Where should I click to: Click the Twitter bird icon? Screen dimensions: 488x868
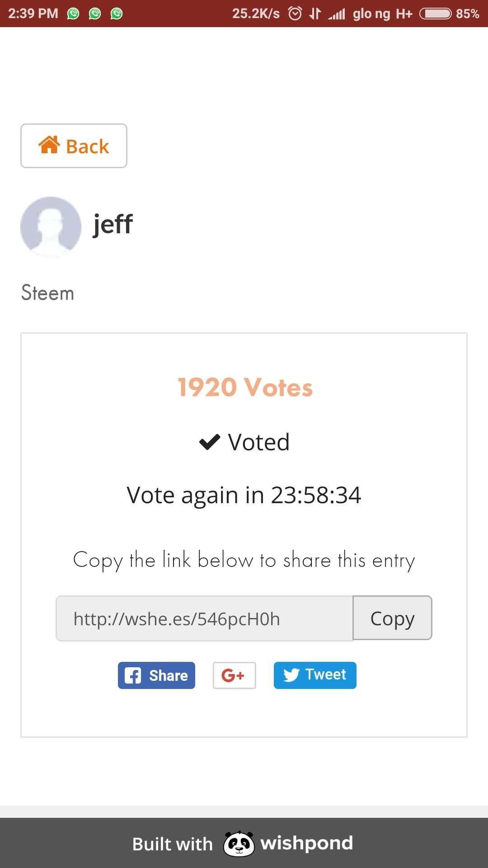(x=291, y=675)
